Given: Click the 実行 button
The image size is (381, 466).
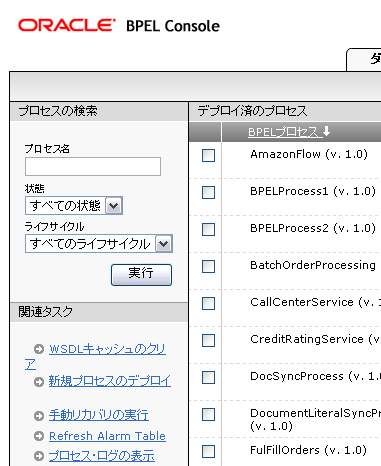Looking at the screenshot, I should click(141, 275).
